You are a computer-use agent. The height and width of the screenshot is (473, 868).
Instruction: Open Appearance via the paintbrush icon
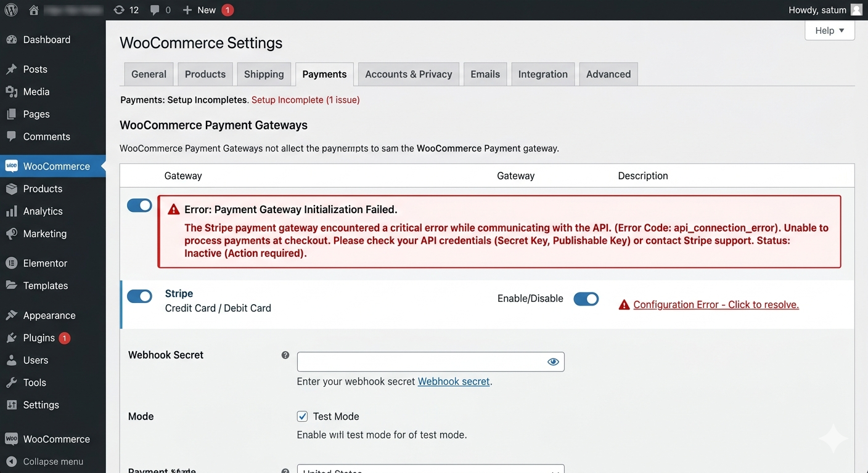11,315
